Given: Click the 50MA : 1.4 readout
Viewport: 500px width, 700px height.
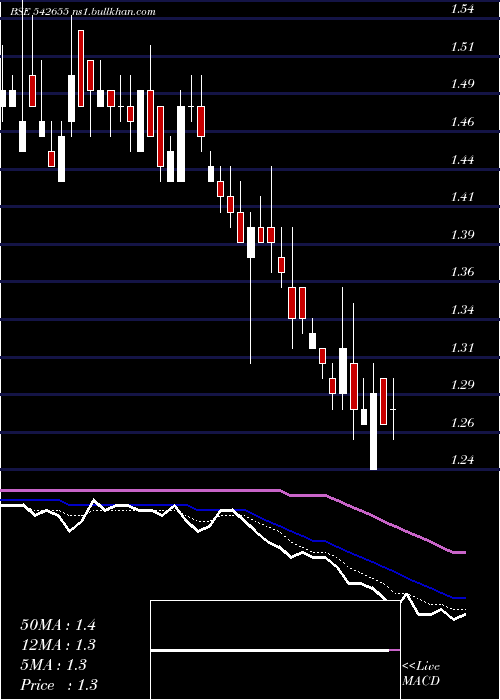Looking at the screenshot, I should tap(58, 625).
